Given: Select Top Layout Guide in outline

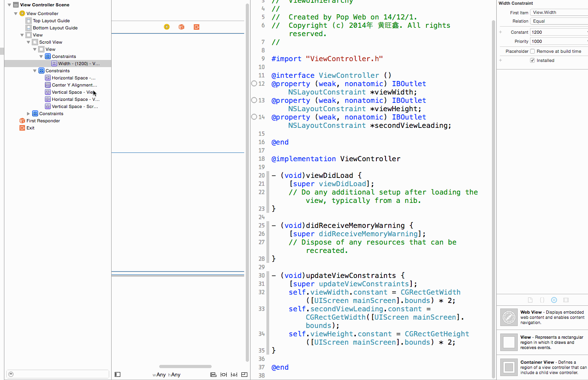Looking at the screenshot, I should 51,21.
